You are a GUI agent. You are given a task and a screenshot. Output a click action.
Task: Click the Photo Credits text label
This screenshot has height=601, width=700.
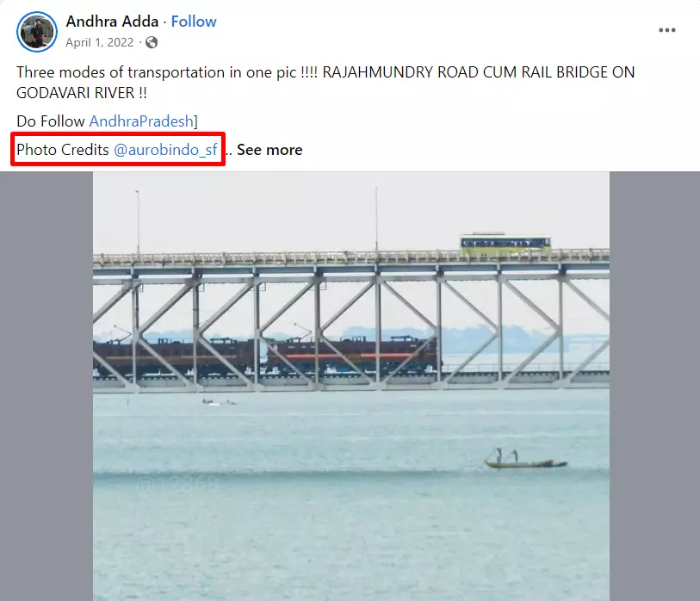63,150
